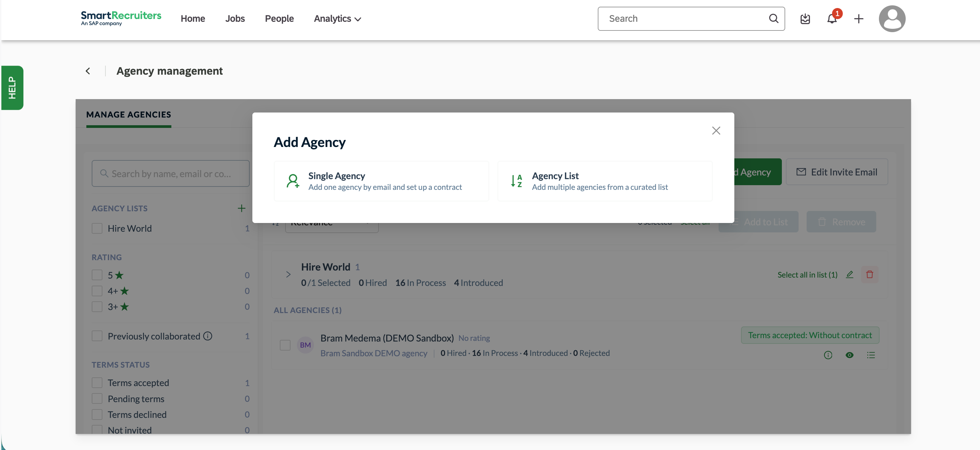Click the search magnifier icon in top bar
Screen dimensions: 980x450
pos(773,18)
